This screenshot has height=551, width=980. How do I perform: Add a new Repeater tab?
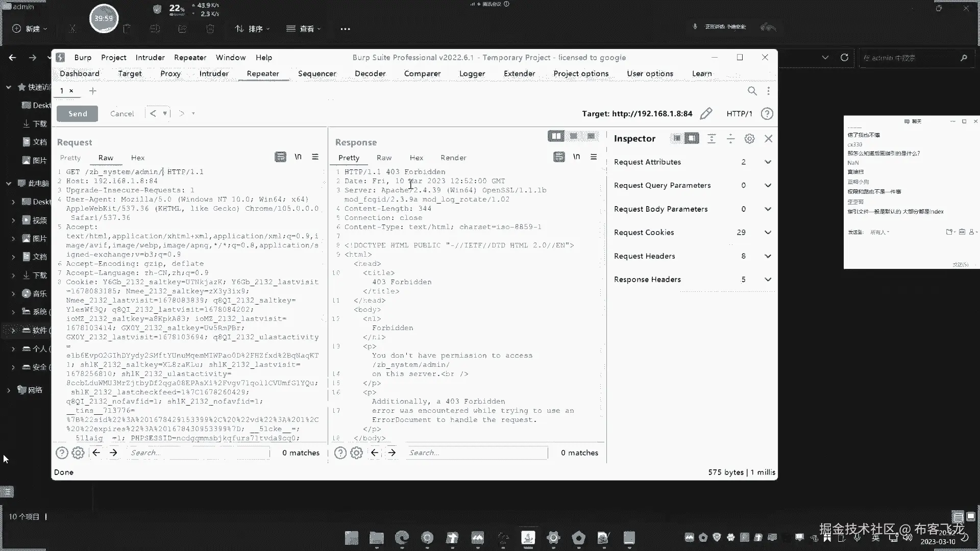(92, 91)
